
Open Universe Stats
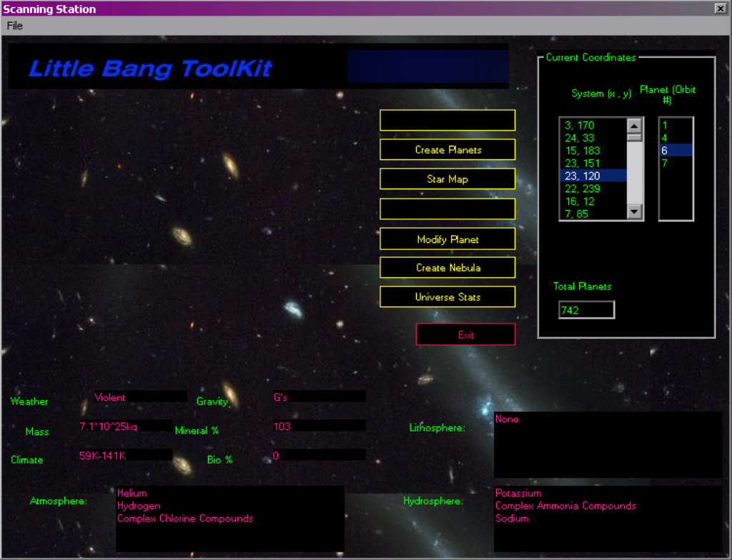click(447, 297)
